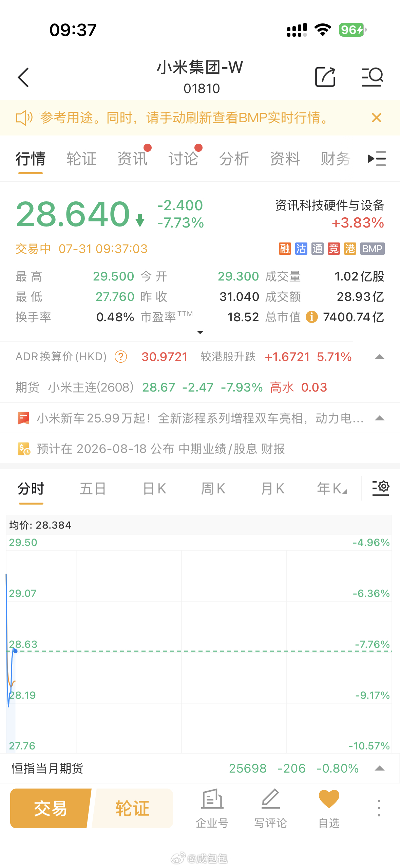Image resolution: width=400 pixels, height=868 pixels.
Task: Open 资讯科技硬件与设备 sector link
Action: click(329, 205)
